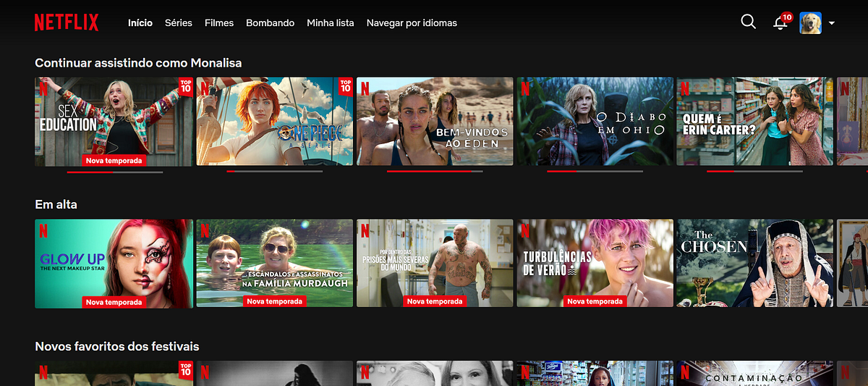Click Netflix N icon on Família Murdaugh card
Viewport: 868px width, 386px height.
(205, 231)
